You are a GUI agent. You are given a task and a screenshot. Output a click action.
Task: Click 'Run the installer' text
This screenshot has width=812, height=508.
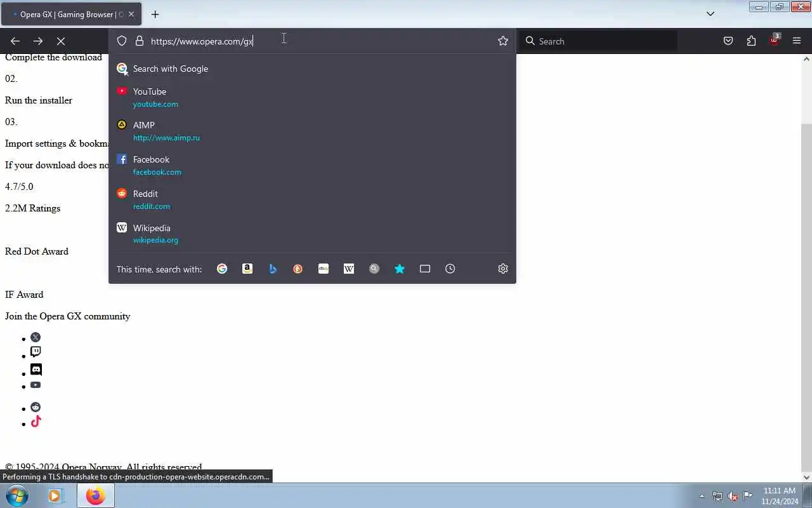coord(39,100)
